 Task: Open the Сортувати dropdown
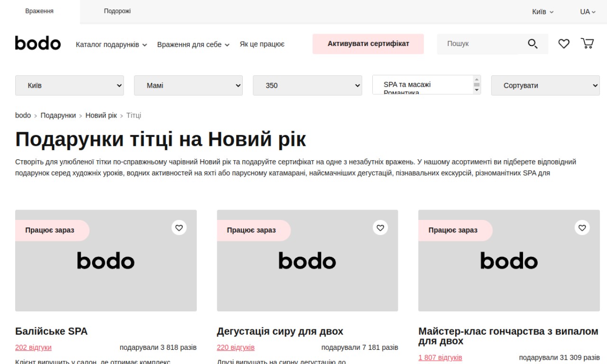pyautogui.click(x=545, y=85)
